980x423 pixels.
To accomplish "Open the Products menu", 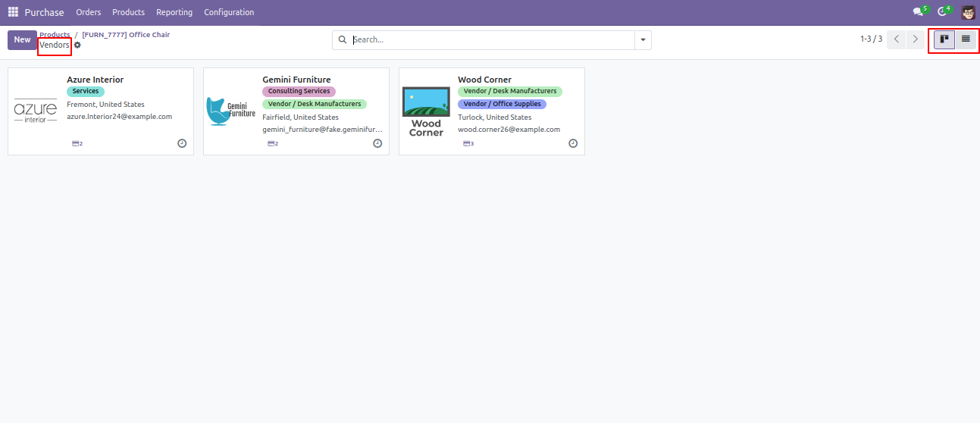I will [128, 12].
